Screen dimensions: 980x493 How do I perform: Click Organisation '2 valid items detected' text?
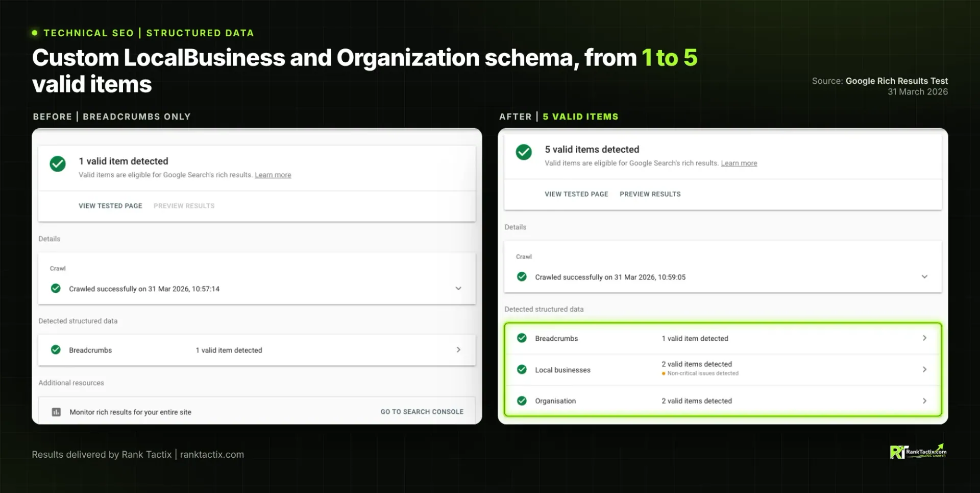click(x=697, y=401)
